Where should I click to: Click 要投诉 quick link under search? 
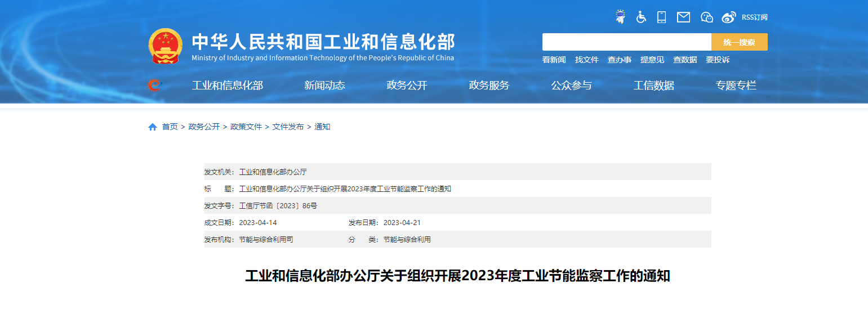point(717,60)
